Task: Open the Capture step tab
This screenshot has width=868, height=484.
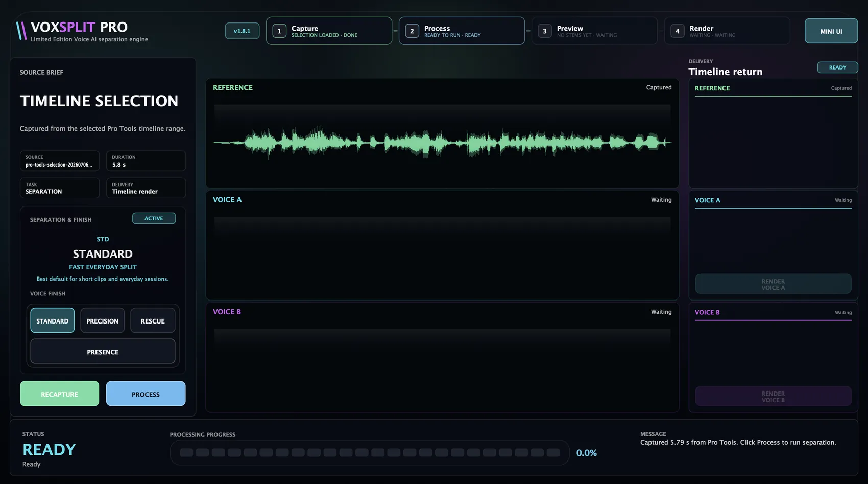Action: tap(329, 31)
